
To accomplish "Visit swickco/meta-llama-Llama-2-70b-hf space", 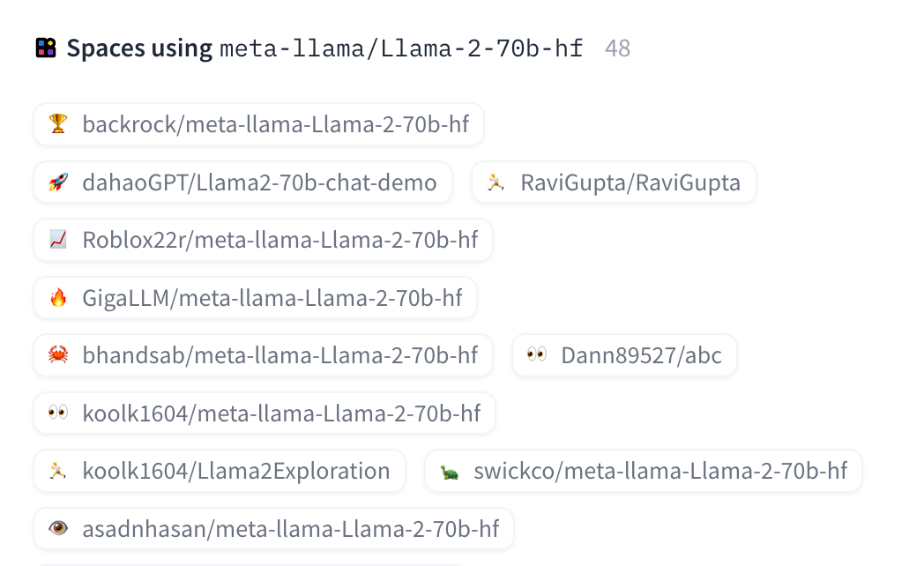I will (x=659, y=472).
